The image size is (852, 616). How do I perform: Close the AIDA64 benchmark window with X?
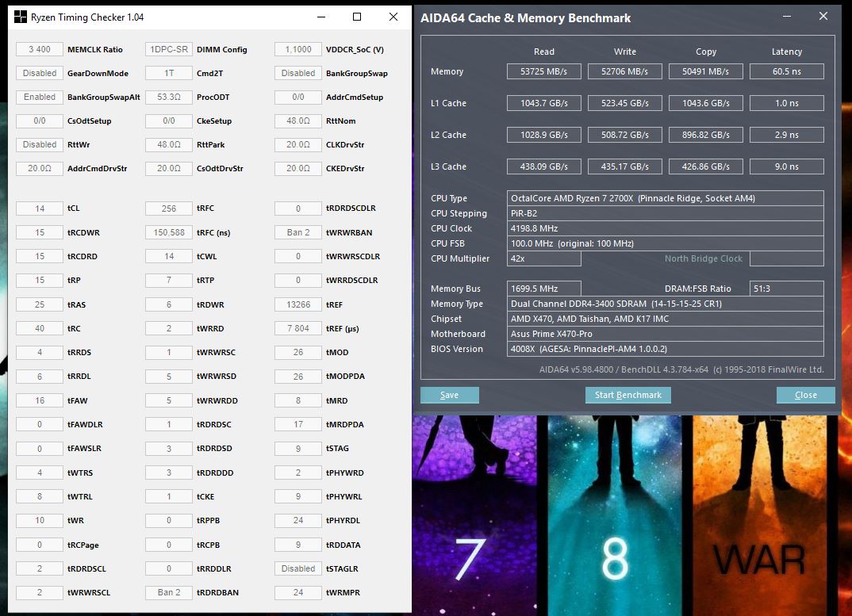[823, 17]
